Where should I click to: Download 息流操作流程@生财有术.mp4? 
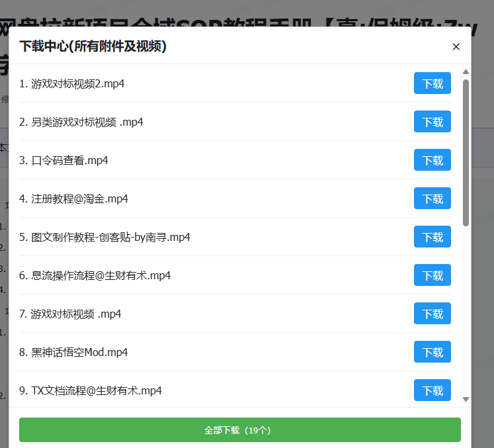(x=432, y=275)
